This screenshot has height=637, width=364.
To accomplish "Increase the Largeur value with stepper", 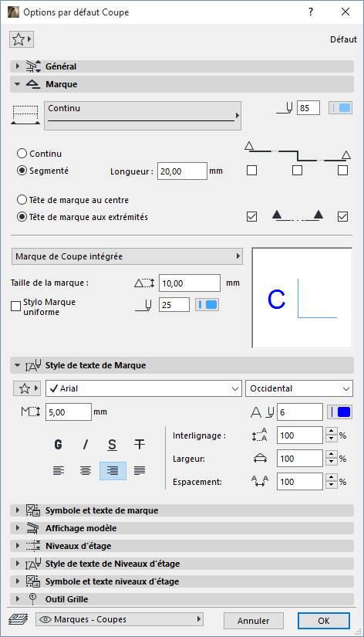I will (332, 455).
